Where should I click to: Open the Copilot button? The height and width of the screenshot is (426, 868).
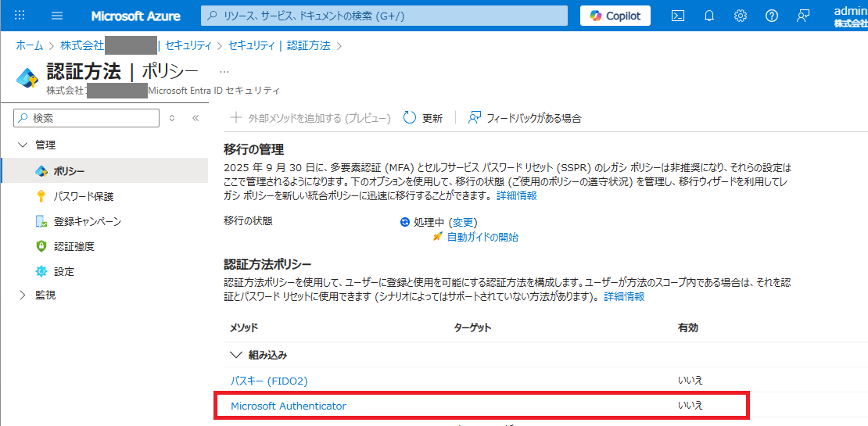[615, 16]
